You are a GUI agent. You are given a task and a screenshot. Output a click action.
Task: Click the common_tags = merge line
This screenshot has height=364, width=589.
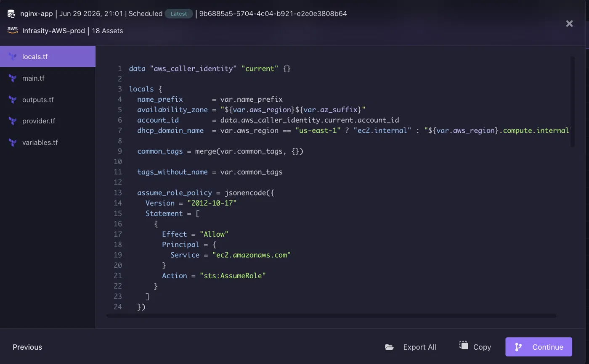[x=220, y=151]
